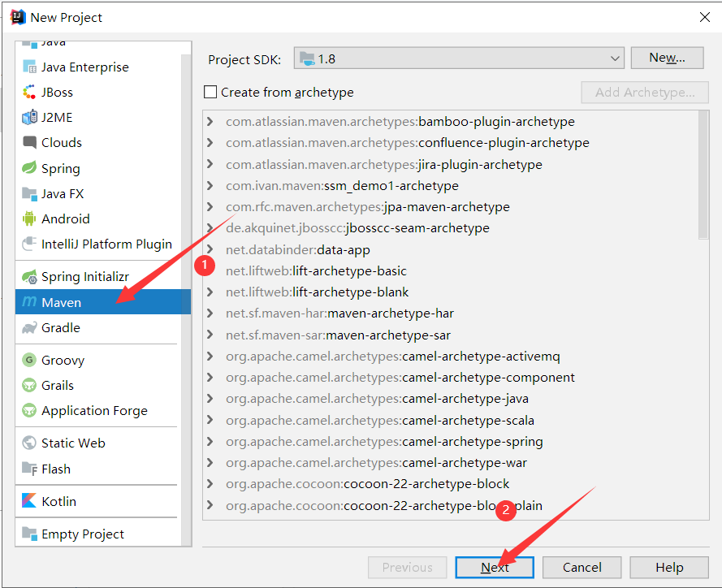The height and width of the screenshot is (588, 722).
Task: Click the Add Archetype... button
Action: (645, 92)
